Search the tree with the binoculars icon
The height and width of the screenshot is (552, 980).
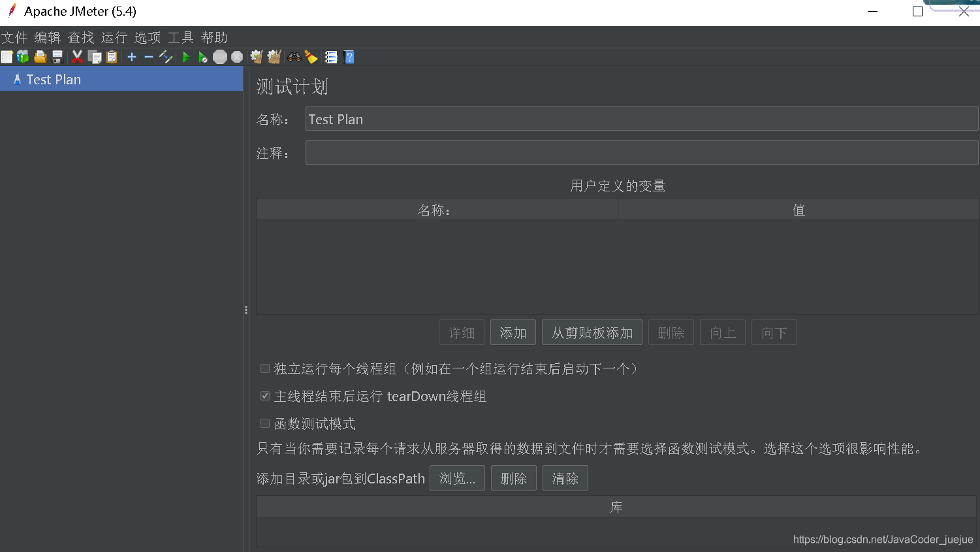coord(294,57)
